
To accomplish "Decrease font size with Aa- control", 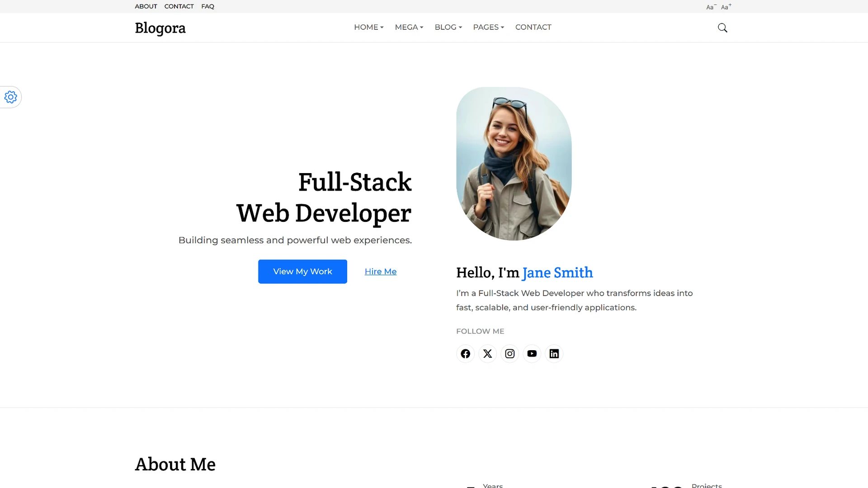I will click(x=711, y=7).
